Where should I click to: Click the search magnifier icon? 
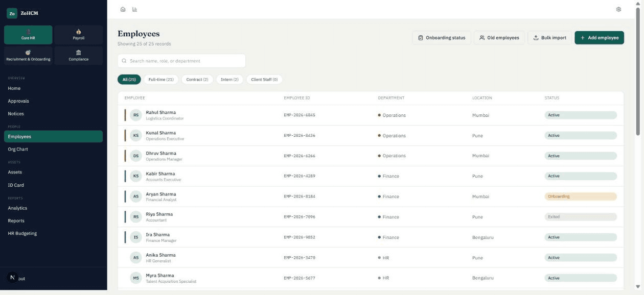(x=124, y=61)
